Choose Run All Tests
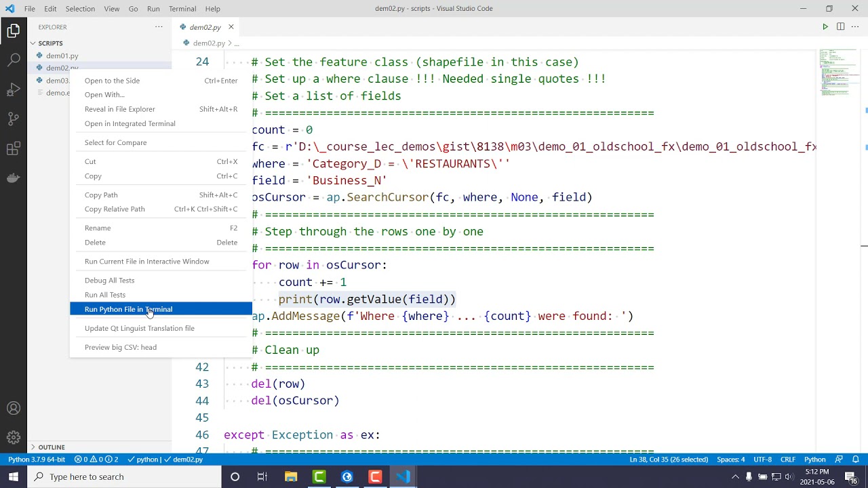This screenshot has width=868, height=488. click(x=161, y=295)
